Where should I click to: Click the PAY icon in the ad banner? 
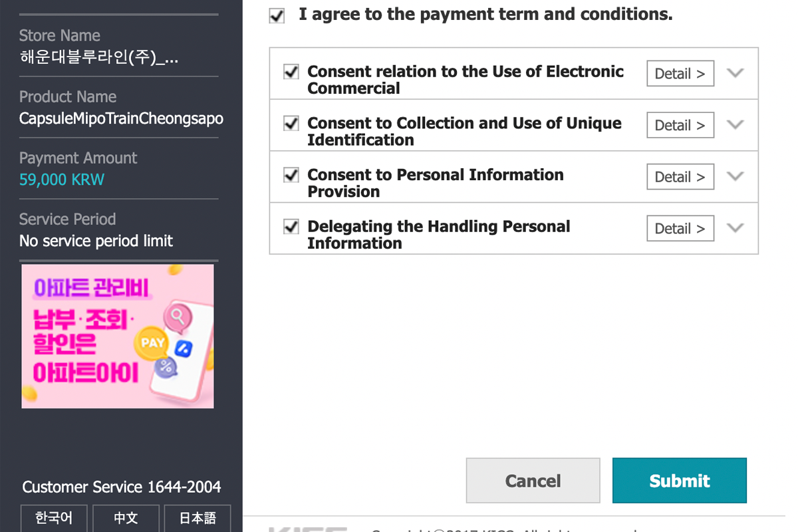152,343
